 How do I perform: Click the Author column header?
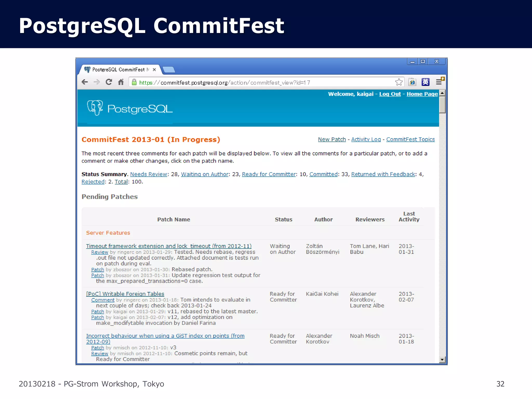(323, 220)
